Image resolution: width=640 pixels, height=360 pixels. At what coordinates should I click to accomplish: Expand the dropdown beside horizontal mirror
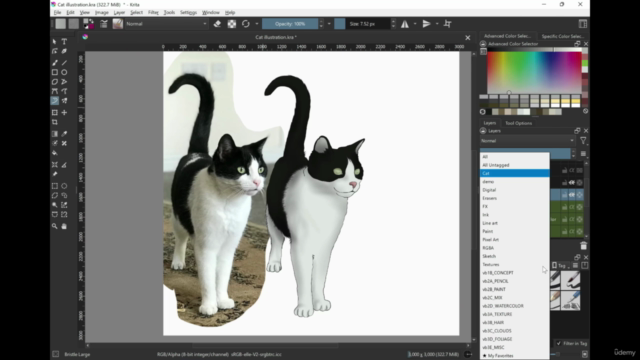415,24
